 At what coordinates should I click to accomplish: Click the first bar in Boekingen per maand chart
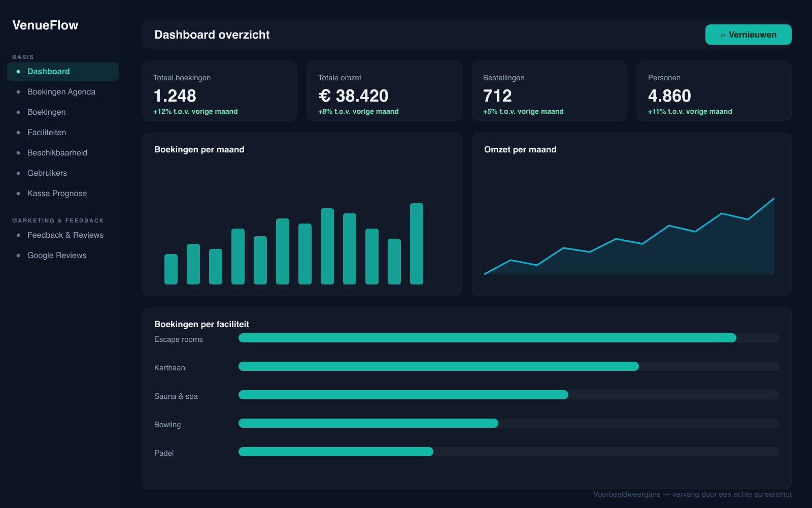[171, 269]
